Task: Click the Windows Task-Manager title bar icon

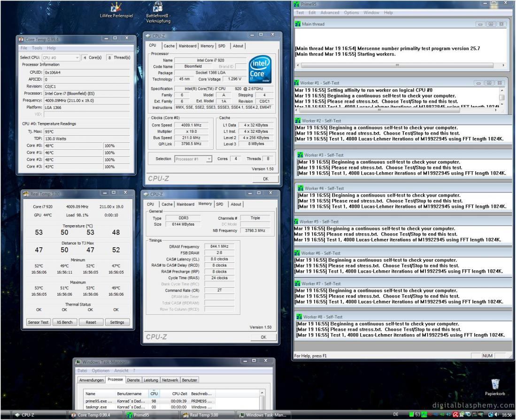Action: [x=78, y=362]
